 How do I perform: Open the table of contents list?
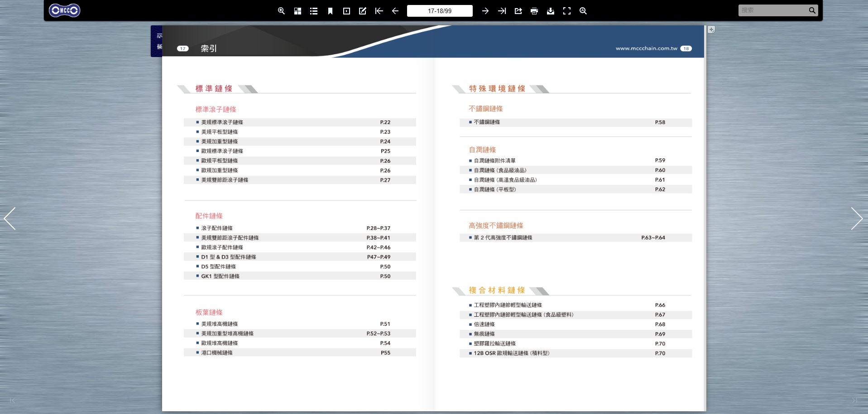[314, 11]
